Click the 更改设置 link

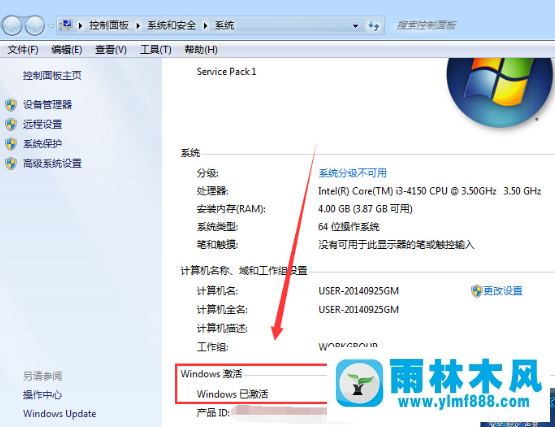pyautogui.click(x=503, y=291)
